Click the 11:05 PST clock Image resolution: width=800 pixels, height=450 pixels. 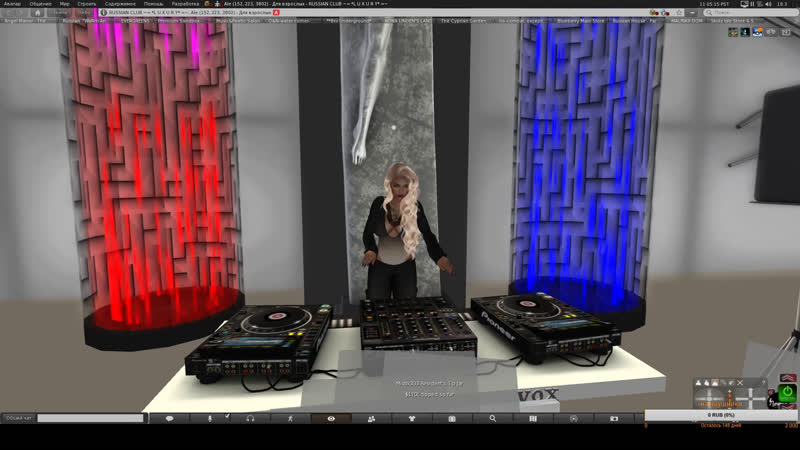[714, 4]
